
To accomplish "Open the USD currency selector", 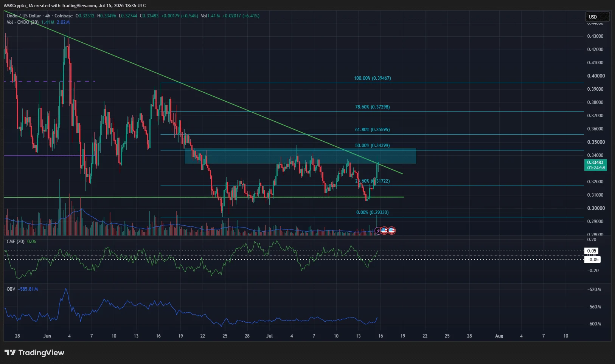I will (597, 17).
